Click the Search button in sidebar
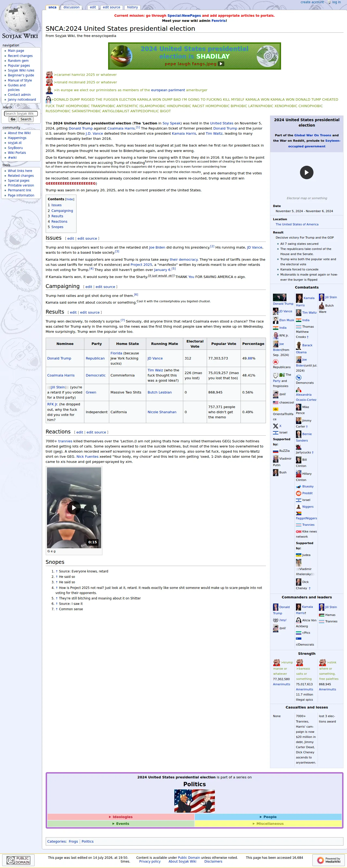The height and width of the screenshot is (868, 347). coord(26,119)
